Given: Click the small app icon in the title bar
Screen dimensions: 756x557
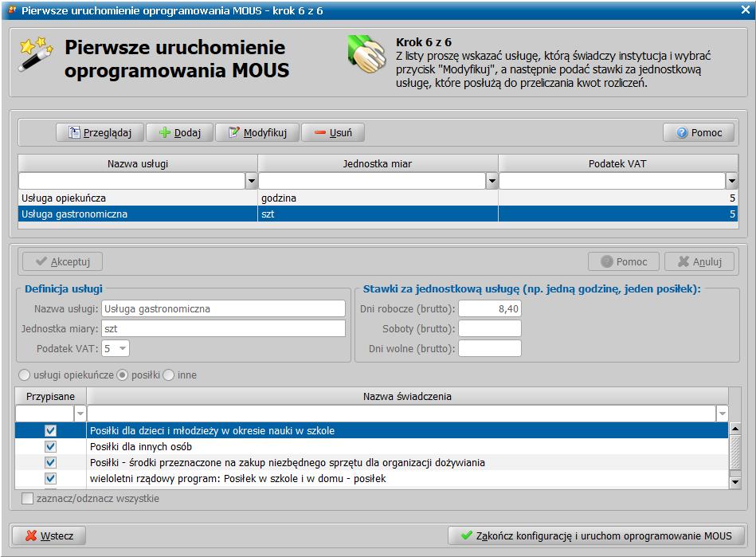Looking at the screenshot, I should coord(13,10).
